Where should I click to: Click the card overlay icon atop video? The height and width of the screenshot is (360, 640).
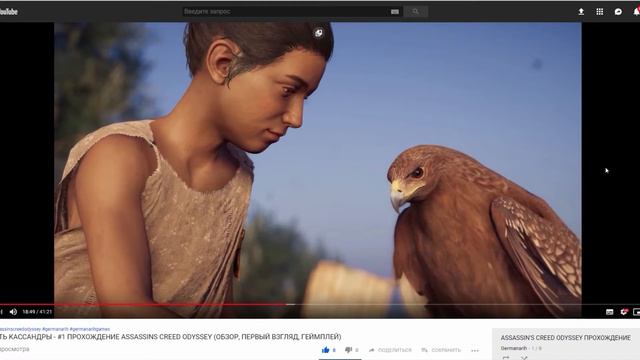pyautogui.click(x=319, y=33)
